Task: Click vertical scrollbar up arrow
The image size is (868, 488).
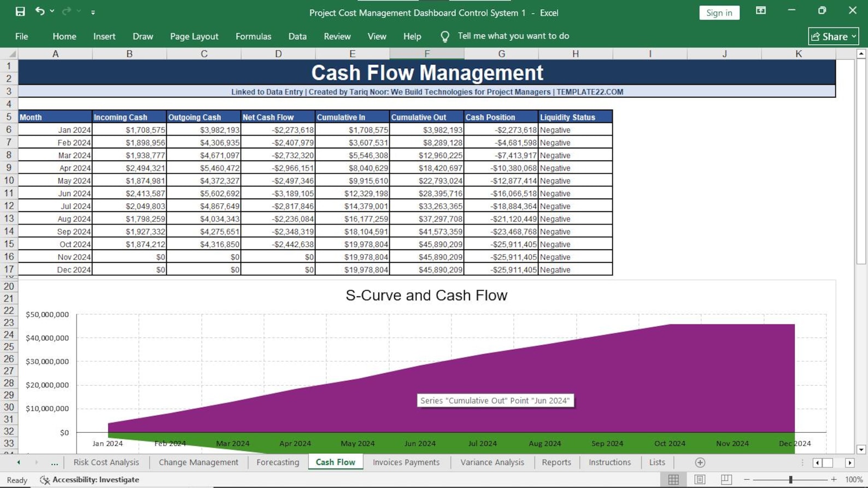Action: (x=861, y=54)
